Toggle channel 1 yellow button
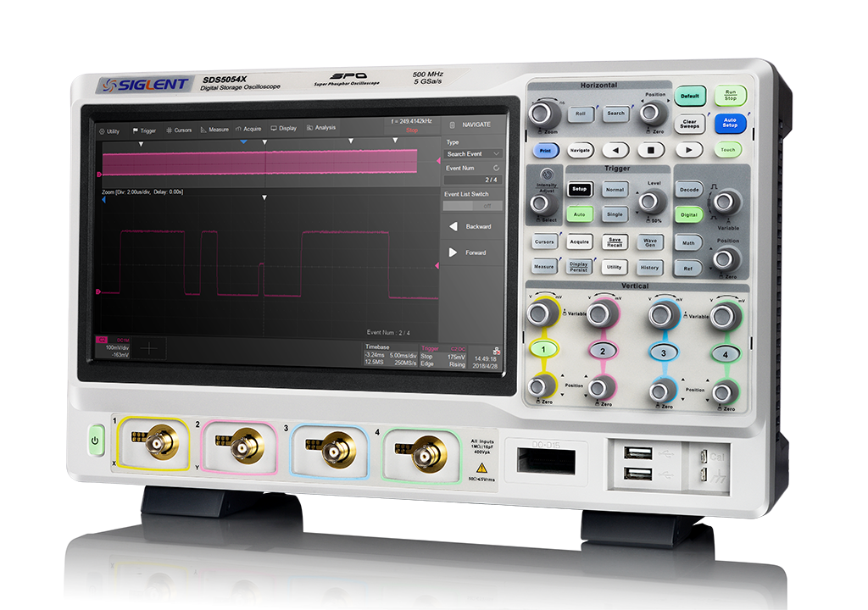This screenshot has height=610, width=868. (x=543, y=349)
